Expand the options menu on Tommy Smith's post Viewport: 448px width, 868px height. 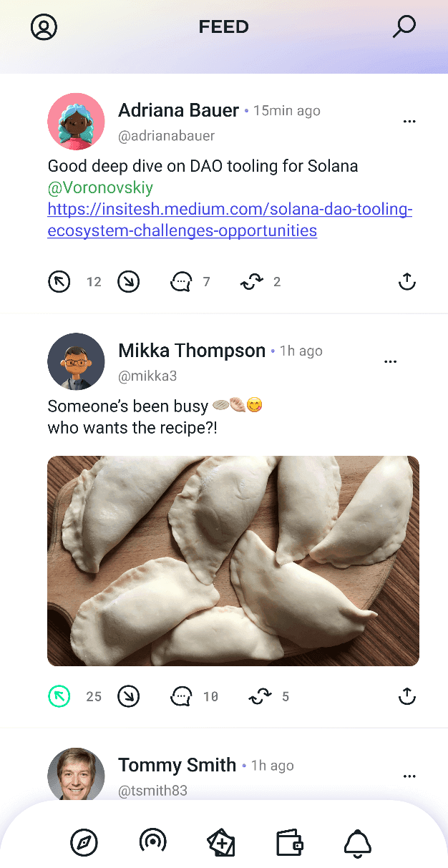[409, 776]
